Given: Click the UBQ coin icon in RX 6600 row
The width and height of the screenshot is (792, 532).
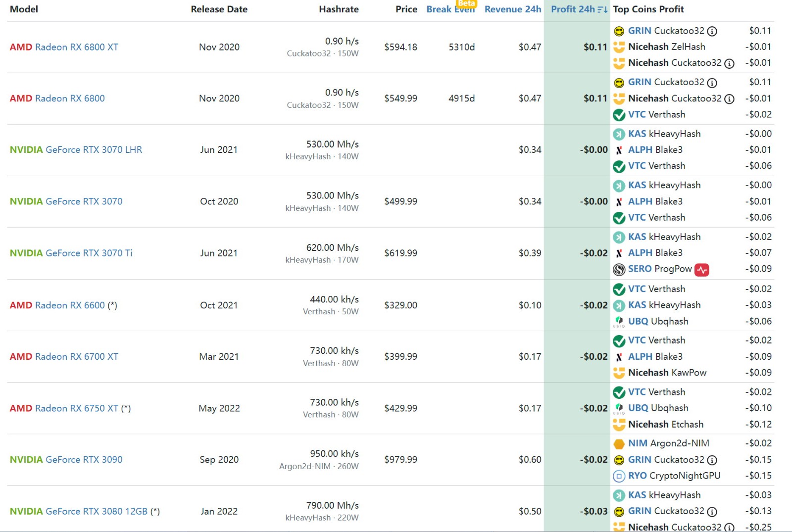Looking at the screenshot, I should click(619, 322).
